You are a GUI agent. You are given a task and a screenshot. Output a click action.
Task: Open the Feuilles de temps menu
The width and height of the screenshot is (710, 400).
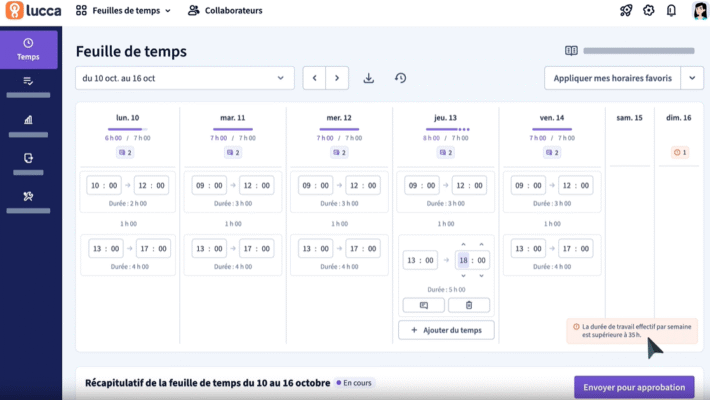[x=124, y=10]
